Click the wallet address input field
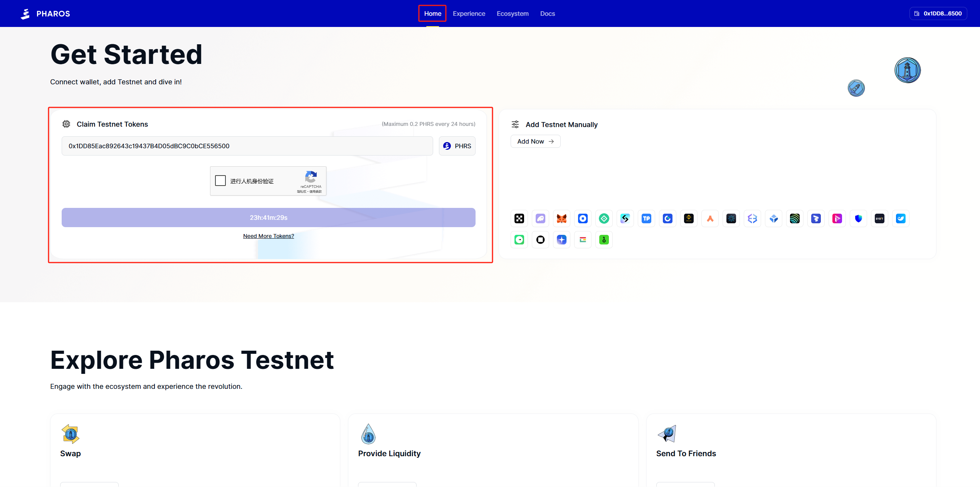Viewport: 980px width, 487px height. coord(247,146)
